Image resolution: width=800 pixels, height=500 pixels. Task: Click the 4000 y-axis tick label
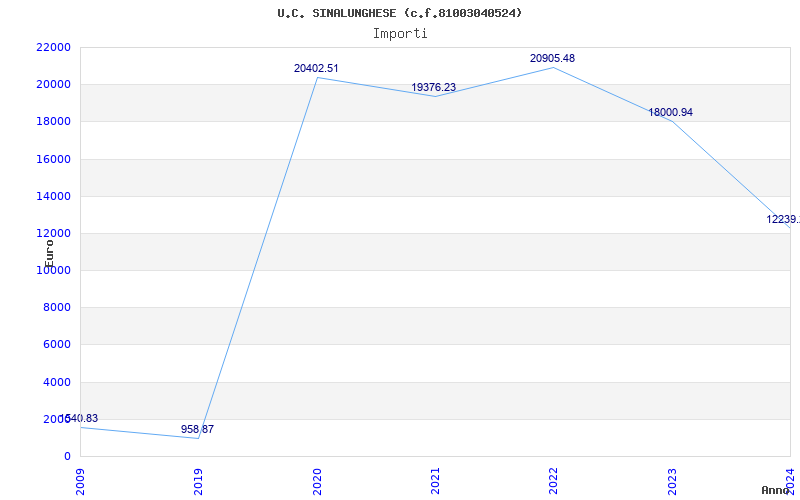click(x=56, y=382)
